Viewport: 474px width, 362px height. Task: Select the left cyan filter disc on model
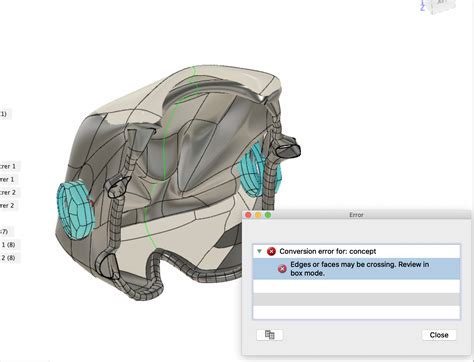[76, 211]
